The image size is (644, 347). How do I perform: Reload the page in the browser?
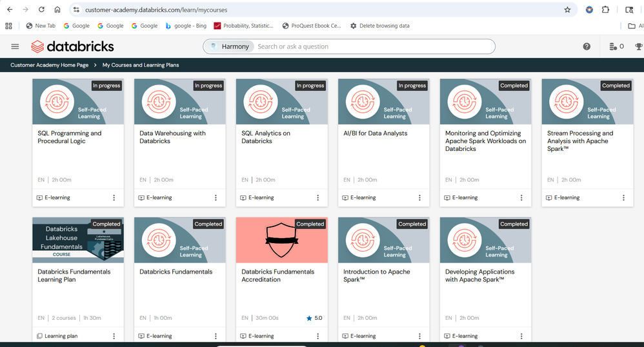(42, 10)
